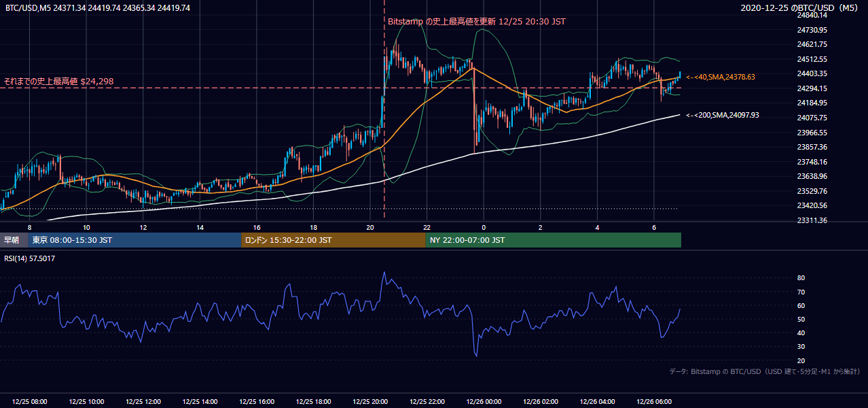868x408 pixels.
Task: Click the bottom time label 12/26 06:00
Action: coord(653,402)
